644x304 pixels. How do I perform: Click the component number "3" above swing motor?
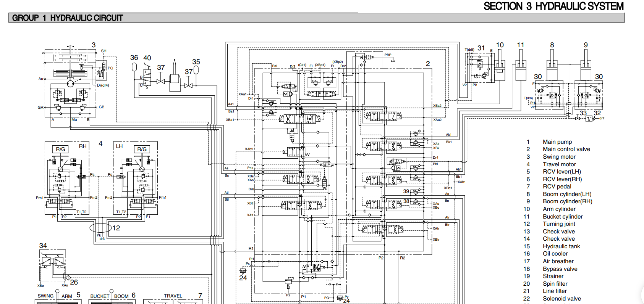coord(94,45)
